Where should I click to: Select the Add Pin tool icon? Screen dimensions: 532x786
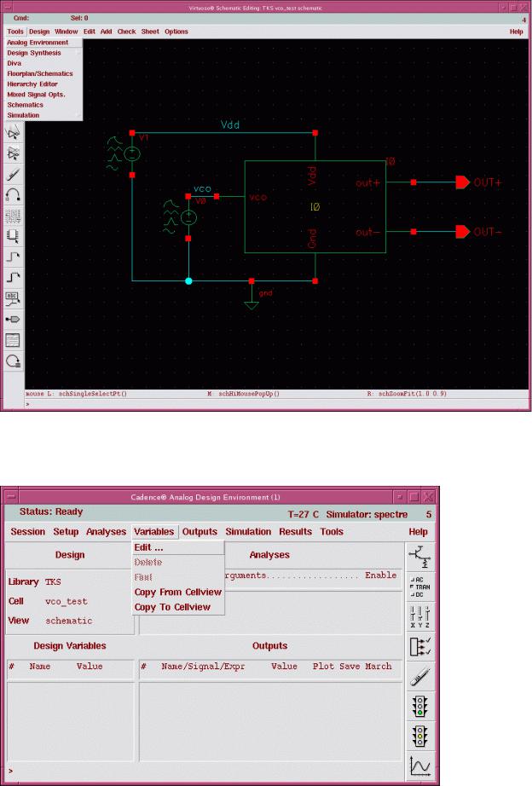[x=13, y=320]
